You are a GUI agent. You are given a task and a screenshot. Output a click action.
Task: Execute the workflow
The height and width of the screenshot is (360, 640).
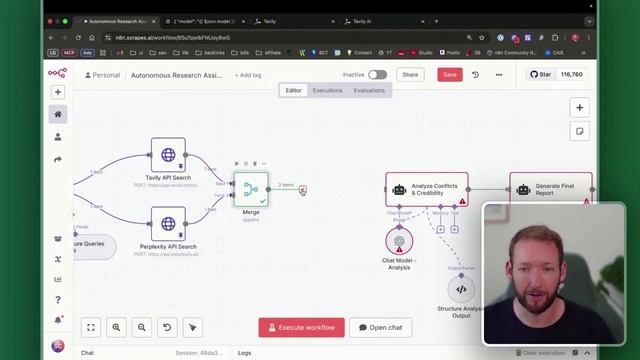[301, 327]
